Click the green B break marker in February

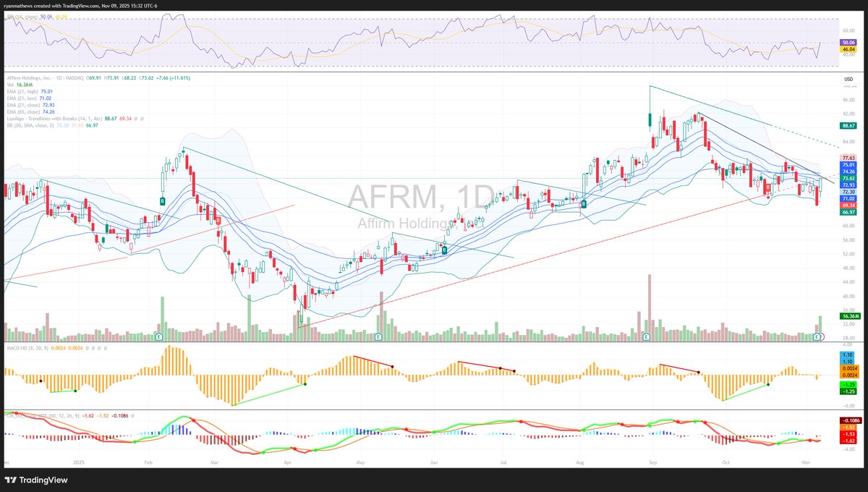[x=163, y=201]
